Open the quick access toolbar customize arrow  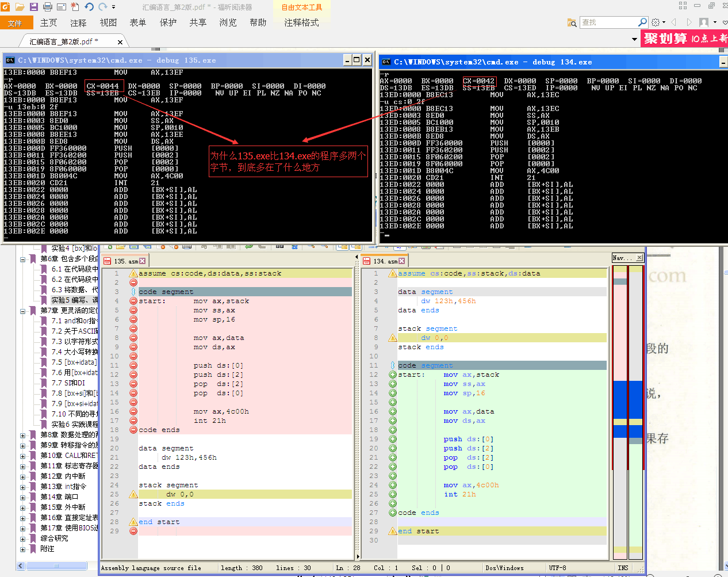tap(113, 7)
